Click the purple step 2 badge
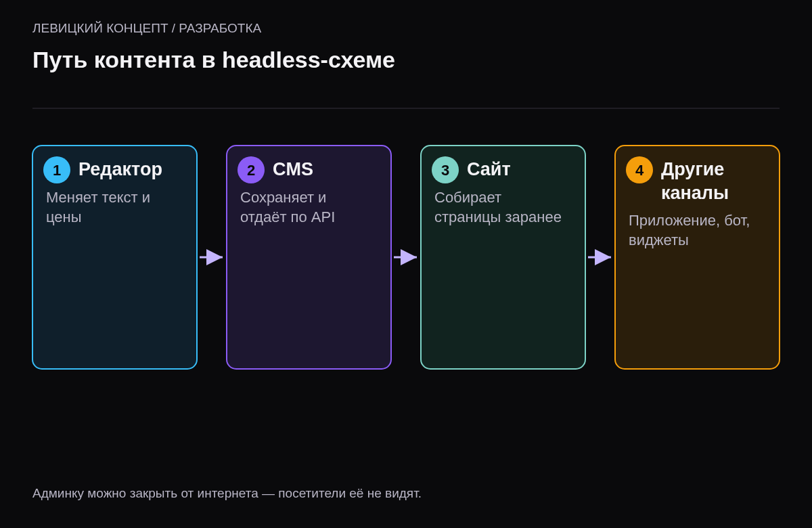 coord(251,170)
